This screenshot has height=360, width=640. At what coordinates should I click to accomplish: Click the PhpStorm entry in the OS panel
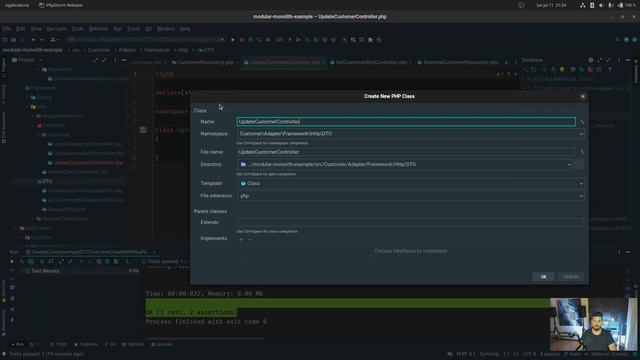(61, 5)
